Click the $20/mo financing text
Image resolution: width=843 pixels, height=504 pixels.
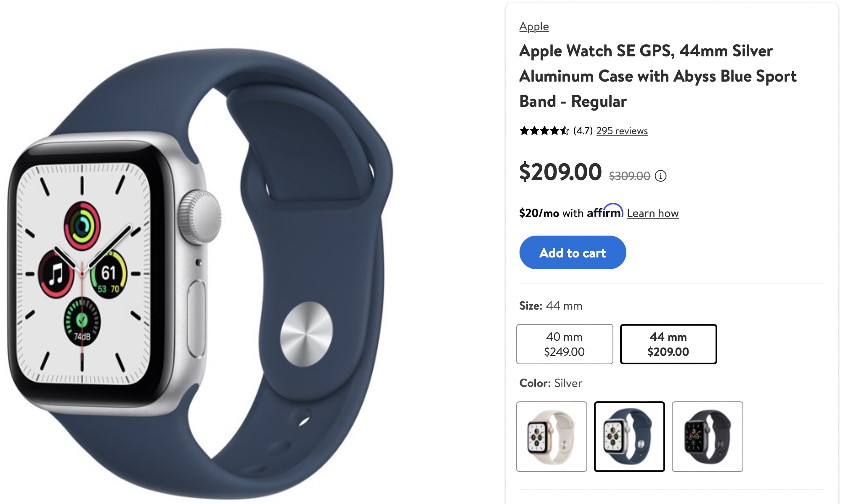point(539,213)
